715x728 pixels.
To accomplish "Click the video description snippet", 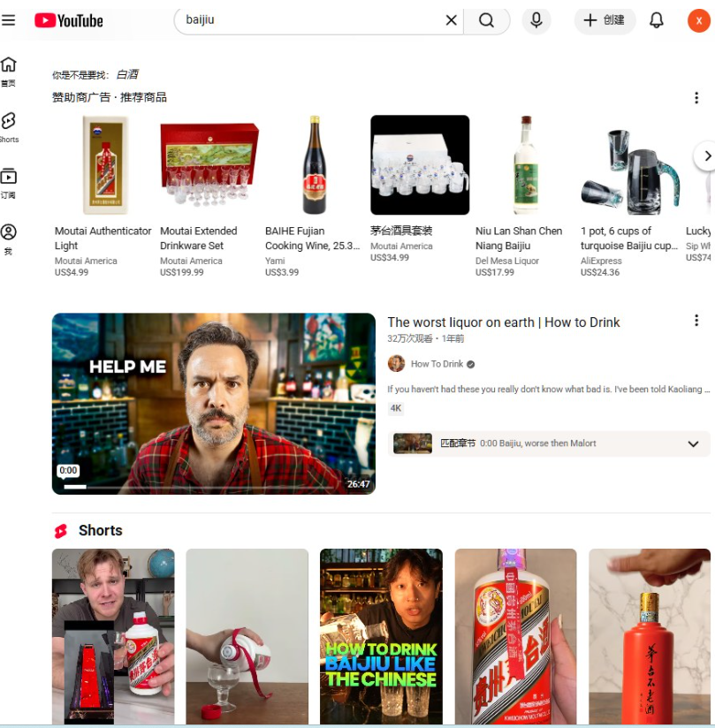I will (x=549, y=389).
